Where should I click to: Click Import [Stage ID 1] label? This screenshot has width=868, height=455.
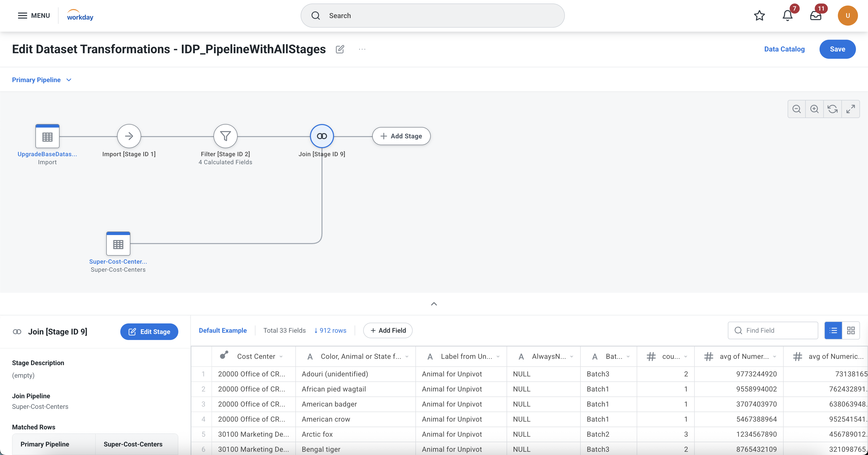click(129, 154)
